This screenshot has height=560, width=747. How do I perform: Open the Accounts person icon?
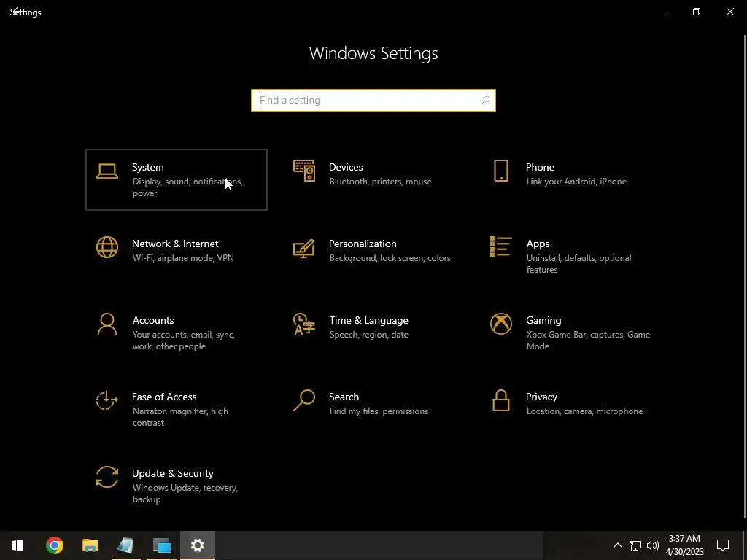107,324
